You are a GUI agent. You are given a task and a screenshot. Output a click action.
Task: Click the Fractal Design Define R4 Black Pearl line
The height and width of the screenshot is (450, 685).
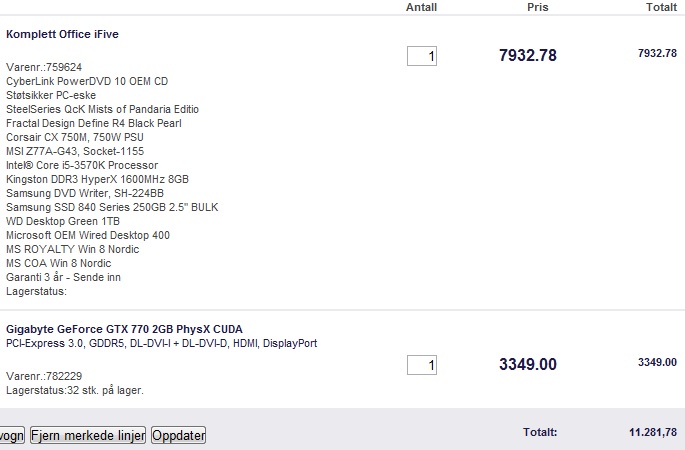tap(94, 123)
